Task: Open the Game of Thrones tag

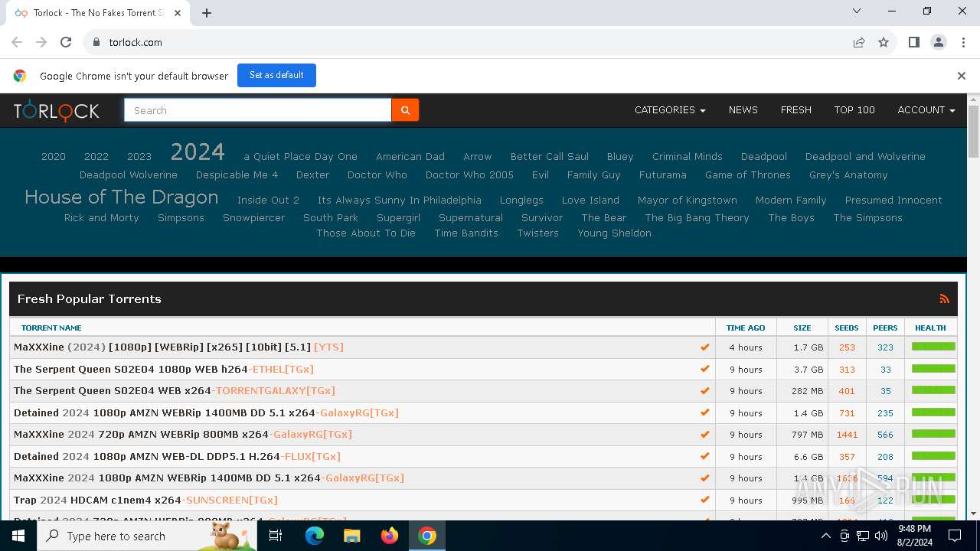Action: coord(748,175)
